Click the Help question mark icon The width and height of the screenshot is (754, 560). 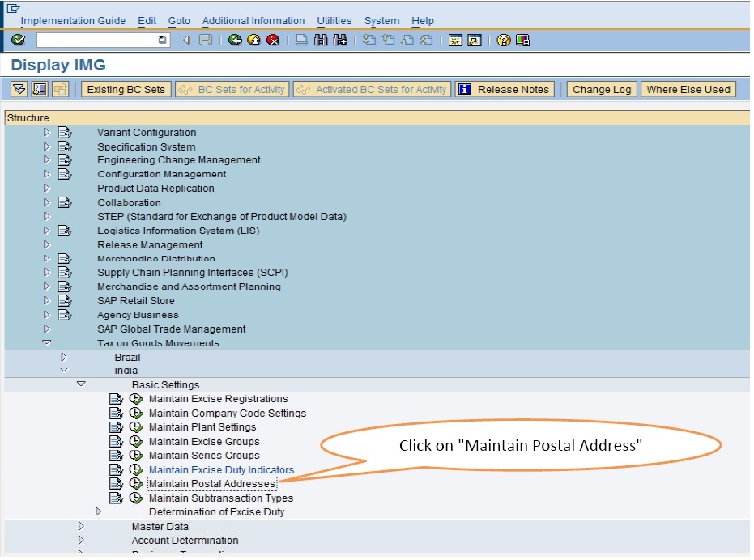pyautogui.click(x=503, y=40)
